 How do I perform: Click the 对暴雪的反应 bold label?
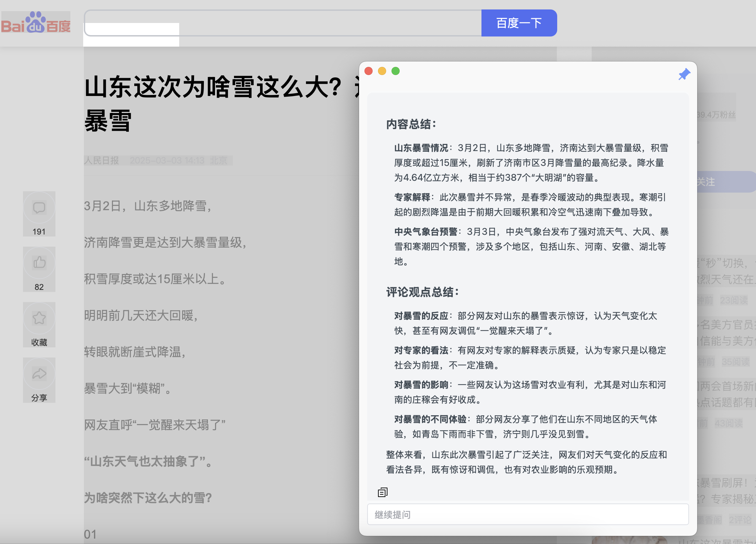[x=421, y=316]
